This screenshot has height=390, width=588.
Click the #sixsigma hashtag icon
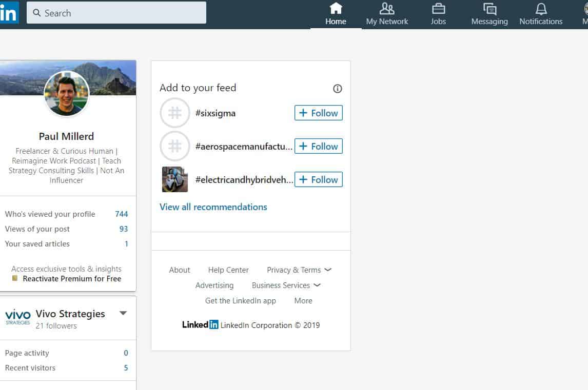(175, 113)
